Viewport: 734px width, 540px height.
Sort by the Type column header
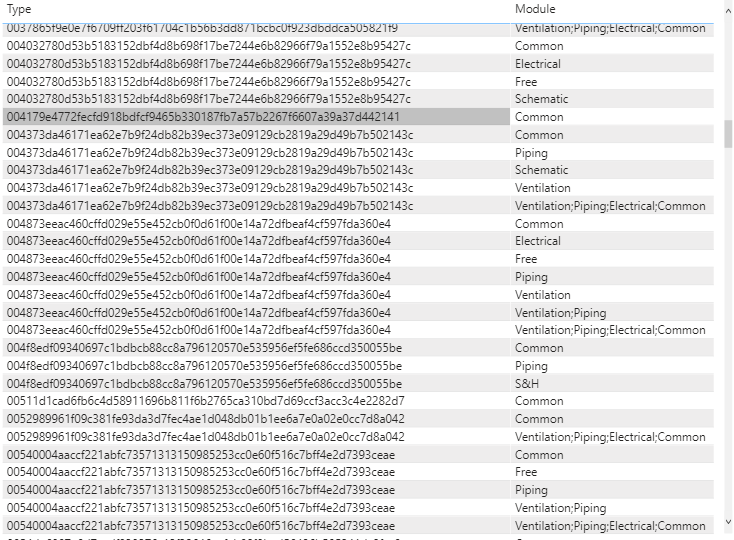[19, 9]
